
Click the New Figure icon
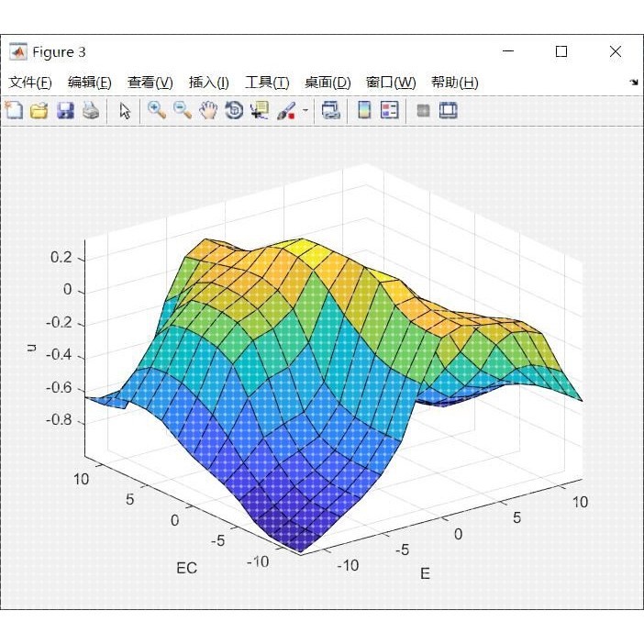tap(14, 110)
